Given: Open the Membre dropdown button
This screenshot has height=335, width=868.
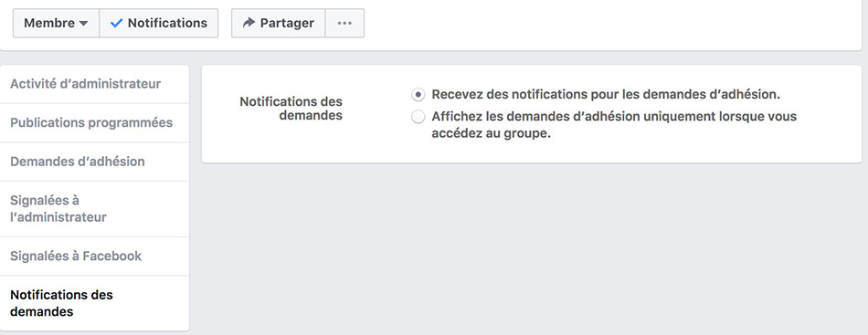Looking at the screenshot, I should point(56,23).
